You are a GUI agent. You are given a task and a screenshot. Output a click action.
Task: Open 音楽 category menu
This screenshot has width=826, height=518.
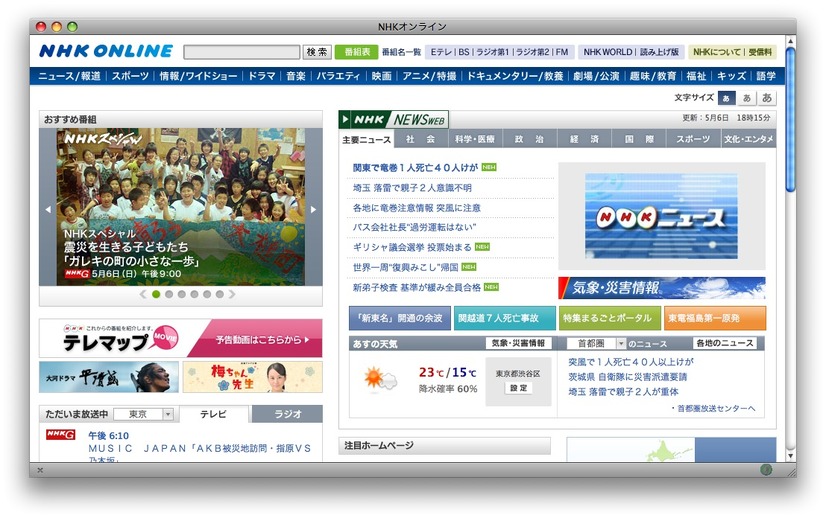tap(296, 76)
